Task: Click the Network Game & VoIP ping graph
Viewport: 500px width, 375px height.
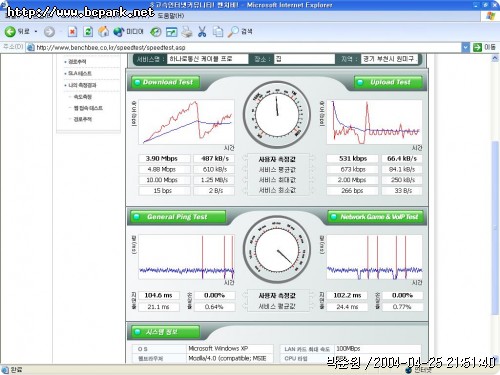Action: tap(374, 257)
